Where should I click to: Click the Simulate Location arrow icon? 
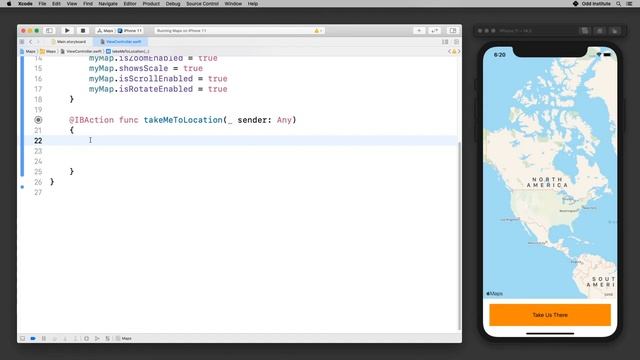point(97,338)
